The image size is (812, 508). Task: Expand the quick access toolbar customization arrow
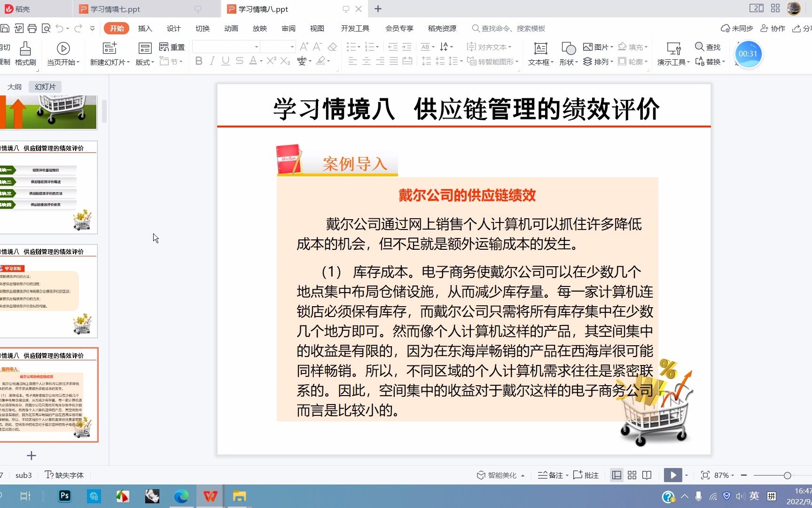(x=92, y=28)
